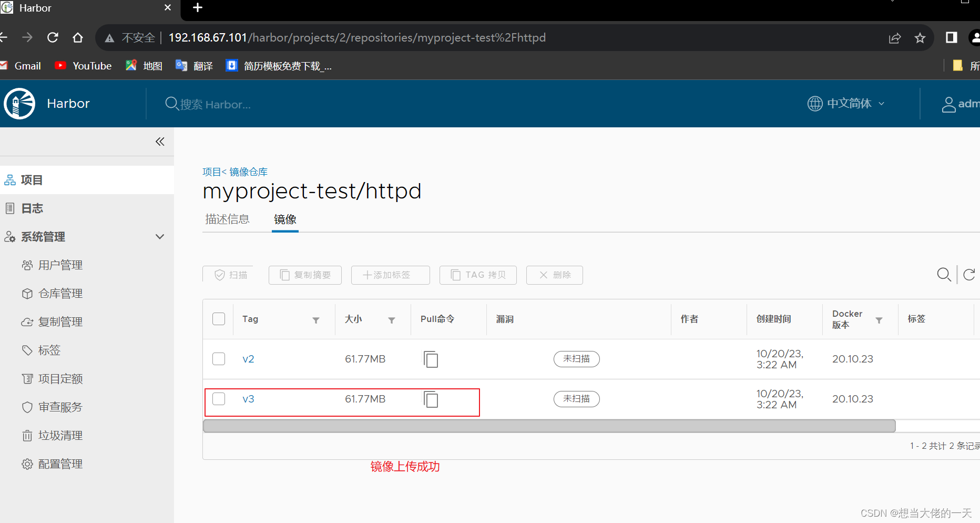Click the TAG 拷贝 button
The image size is (980, 523).
[x=478, y=275]
